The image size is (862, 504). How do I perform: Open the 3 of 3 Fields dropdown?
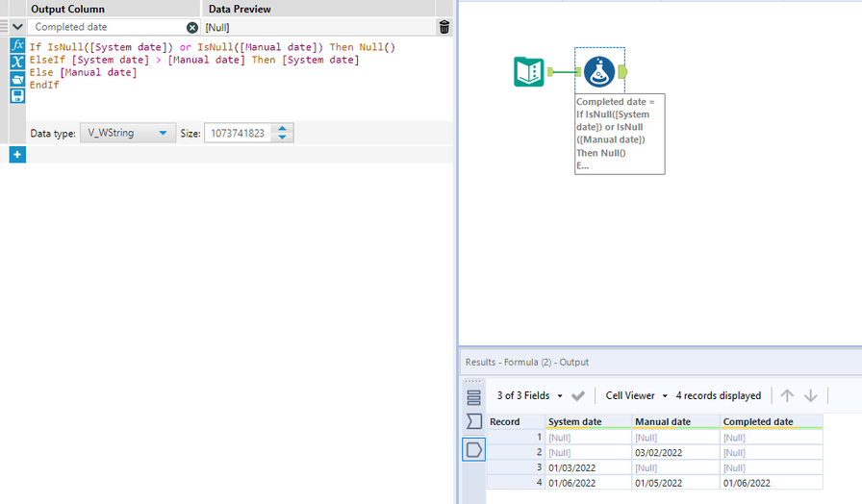[529, 395]
